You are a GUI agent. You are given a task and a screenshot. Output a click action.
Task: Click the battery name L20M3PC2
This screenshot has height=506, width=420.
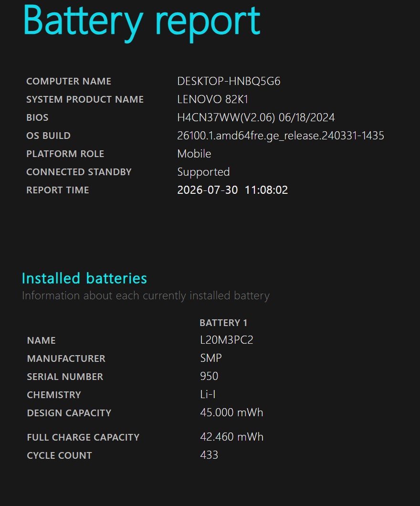tap(227, 340)
